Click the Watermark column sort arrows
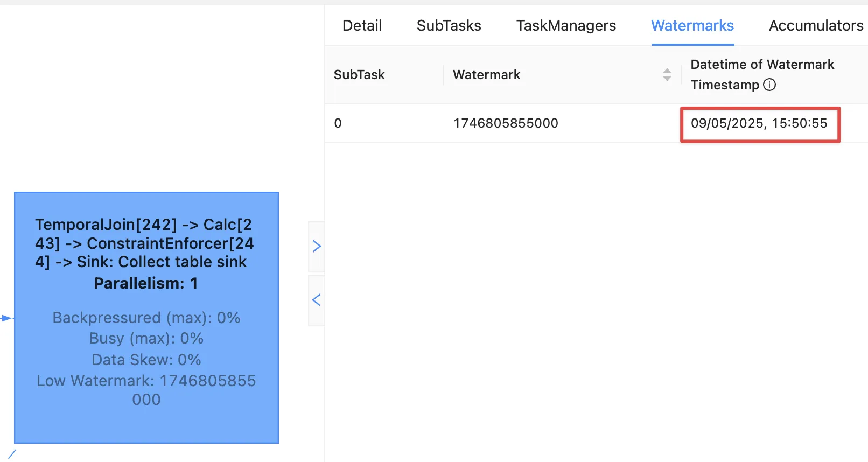This screenshot has width=868, height=462. tap(667, 75)
